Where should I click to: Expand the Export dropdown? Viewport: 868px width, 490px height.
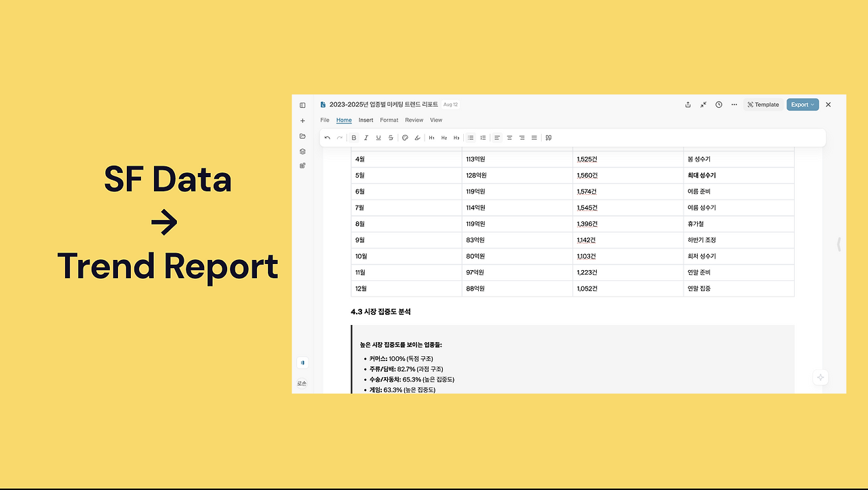(x=803, y=105)
